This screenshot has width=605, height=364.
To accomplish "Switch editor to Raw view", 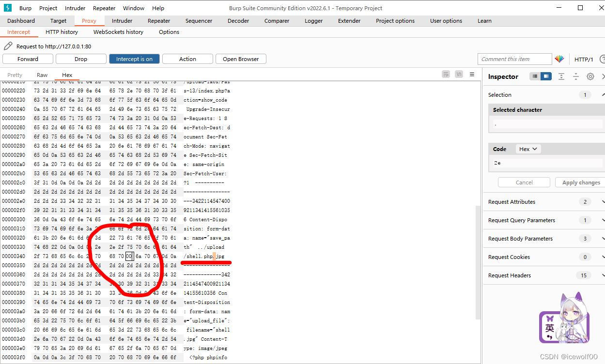I will pyautogui.click(x=42, y=75).
